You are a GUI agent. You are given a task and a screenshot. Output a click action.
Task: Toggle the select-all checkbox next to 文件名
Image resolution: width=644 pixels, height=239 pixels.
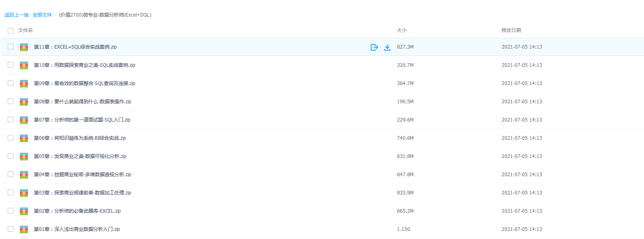(x=11, y=30)
